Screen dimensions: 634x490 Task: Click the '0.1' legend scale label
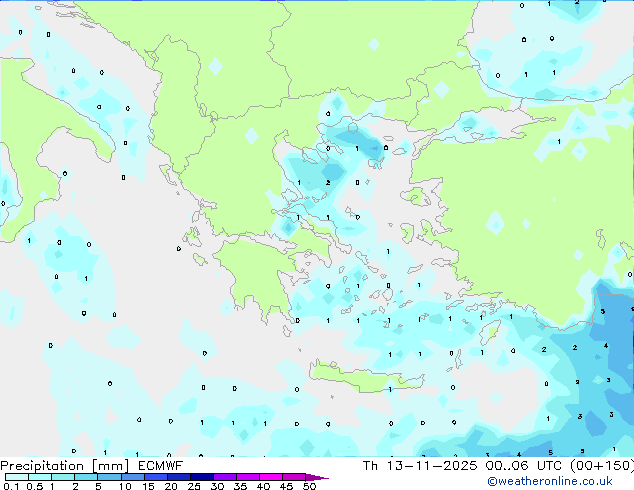(x=11, y=486)
